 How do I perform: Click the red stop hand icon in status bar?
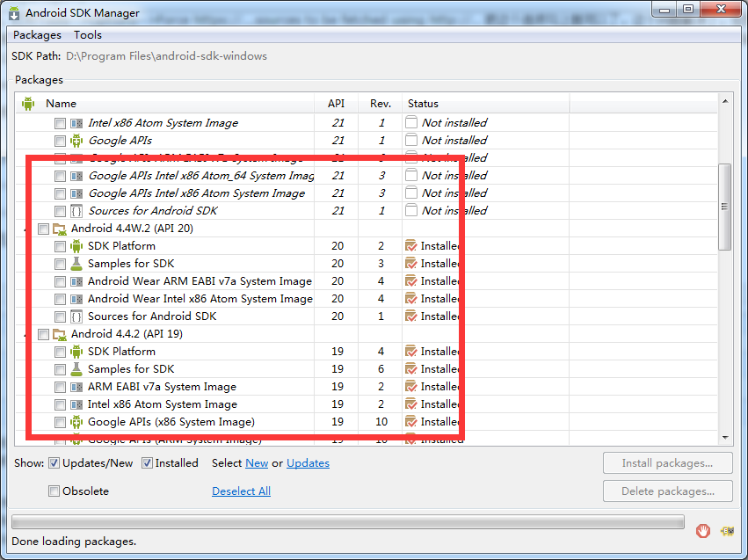(702, 530)
